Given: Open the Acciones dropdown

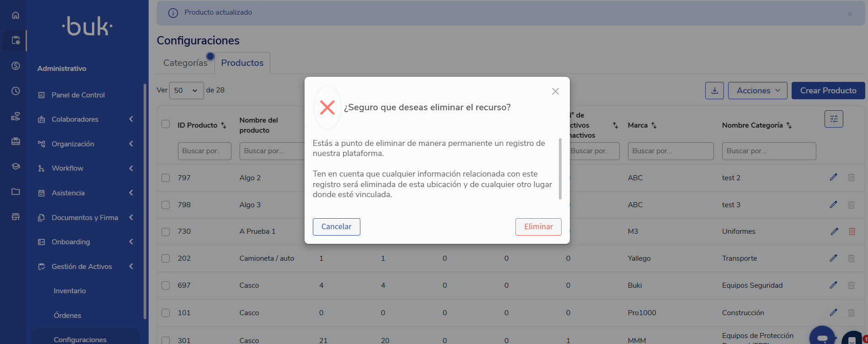Looking at the screenshot, I should 757,91.
